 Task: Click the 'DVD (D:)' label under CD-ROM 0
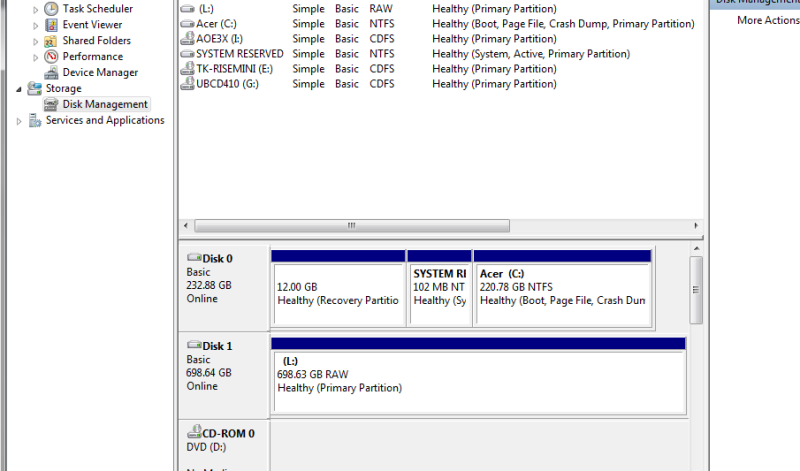coord(206,447)
